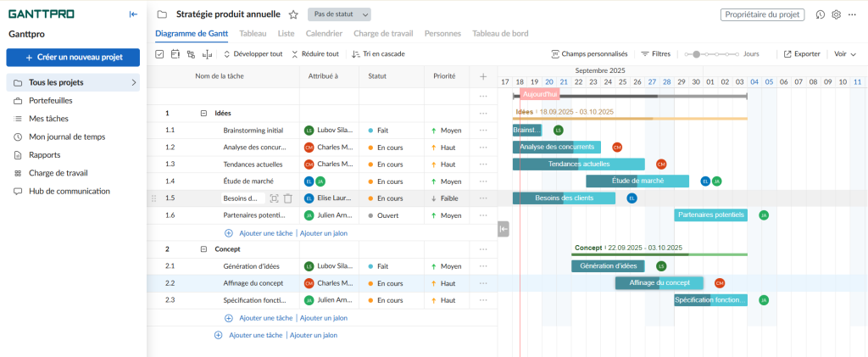Open project history clock icon

(x=821, y=14)
